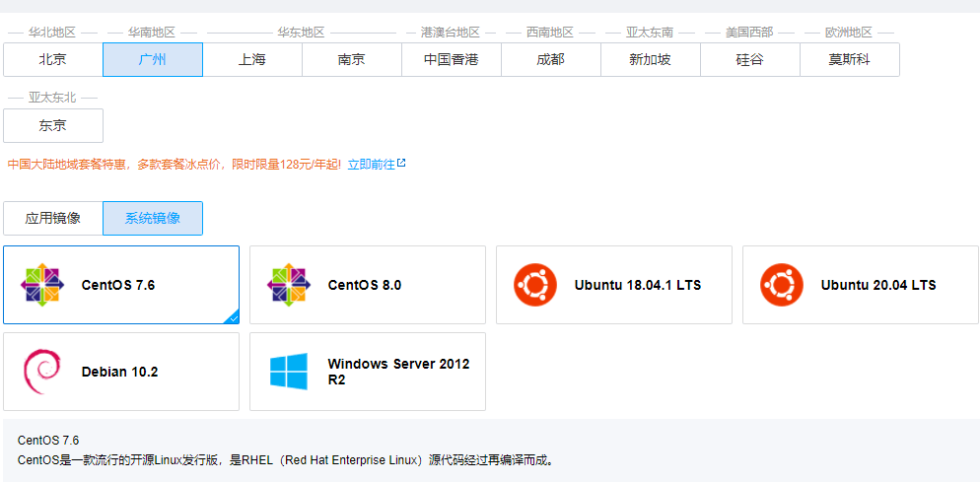Select the Debian 10.2 image label
Viewport: 980px width, 482px height.
coord(119,372)
